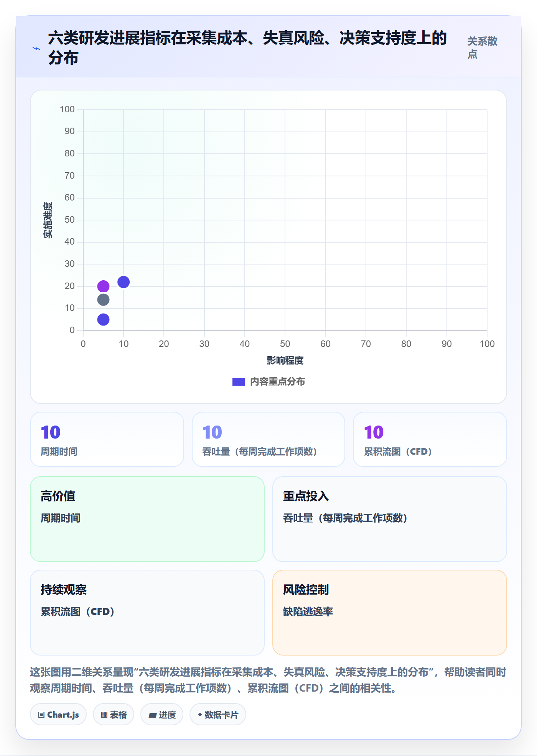Click the purple scatter point at y=20
The image size is (537, 756).
(103, 286)
